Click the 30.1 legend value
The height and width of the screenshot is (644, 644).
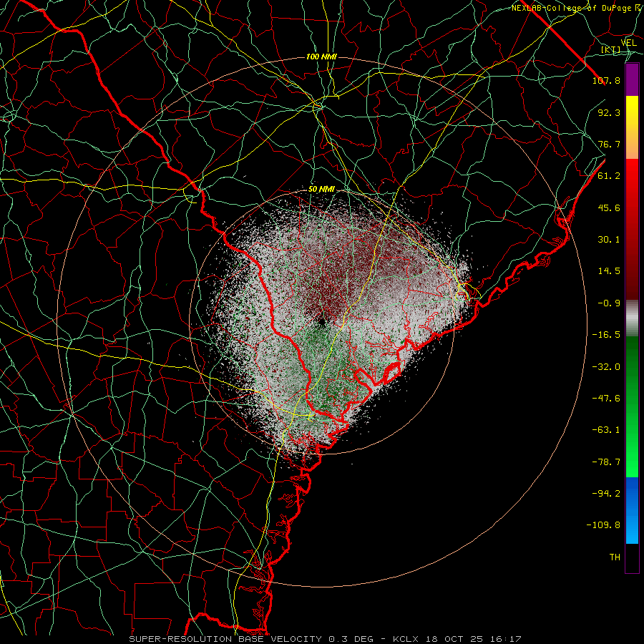pos(609,240)
